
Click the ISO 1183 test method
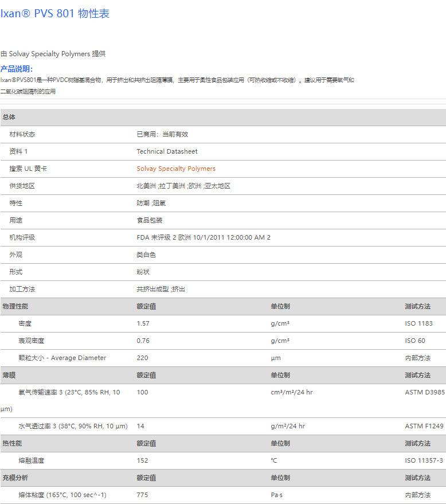pos(418,323)
